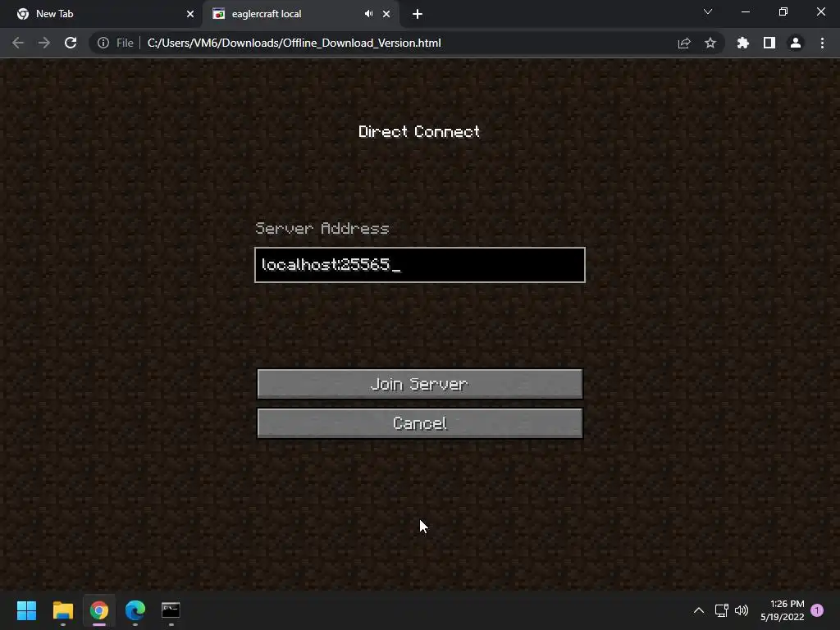Mute audio on eaglercraft local tab
The height and width of the screenshot is (630, 840).
tap(368, 14)
